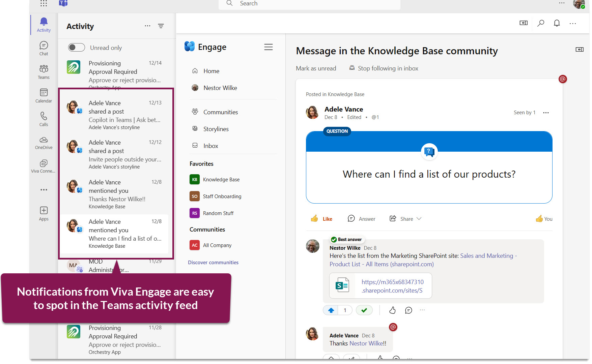
Task: Like Adele Vance's product list question
Action: [x=321, y=218]
